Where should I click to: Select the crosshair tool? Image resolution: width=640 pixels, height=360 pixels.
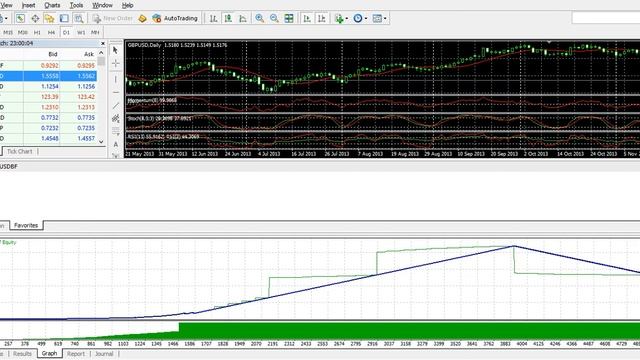116,64
